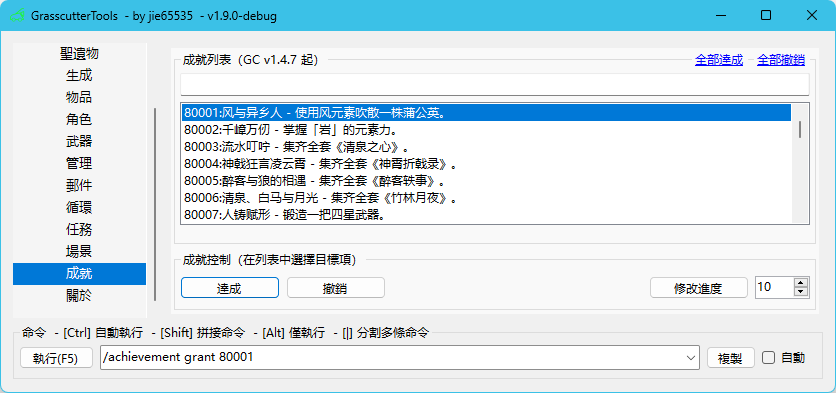Increase progress value with the up arrow
This screenshot has width=836, height=393.
[801, 283]
